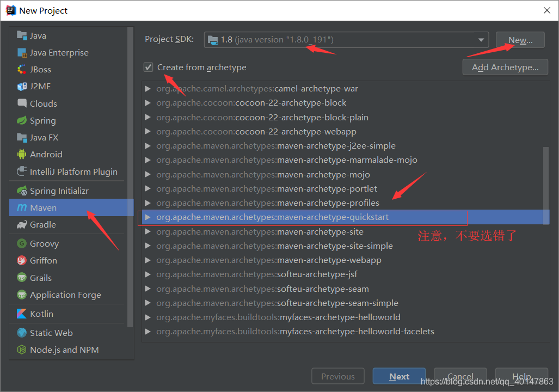Click the Kotlin 'K' icon
The width and height of the screenshot is (559, 392).
point(22,314)
